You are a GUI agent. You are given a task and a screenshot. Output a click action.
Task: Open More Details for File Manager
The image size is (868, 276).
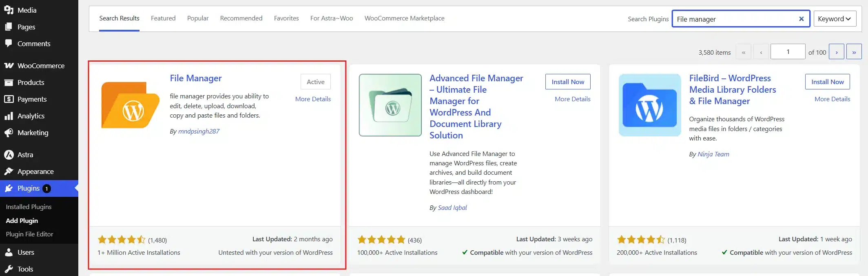313,99
